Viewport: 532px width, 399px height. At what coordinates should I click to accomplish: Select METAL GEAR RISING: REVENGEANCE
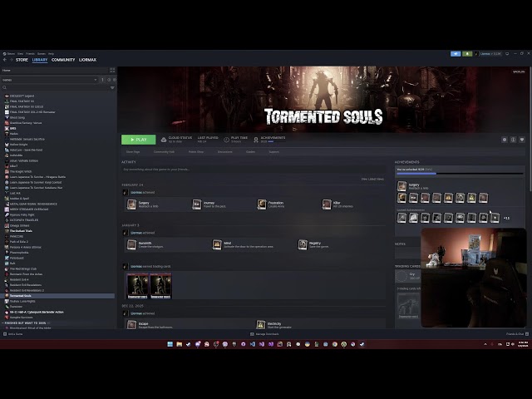(x=33, y=204)
